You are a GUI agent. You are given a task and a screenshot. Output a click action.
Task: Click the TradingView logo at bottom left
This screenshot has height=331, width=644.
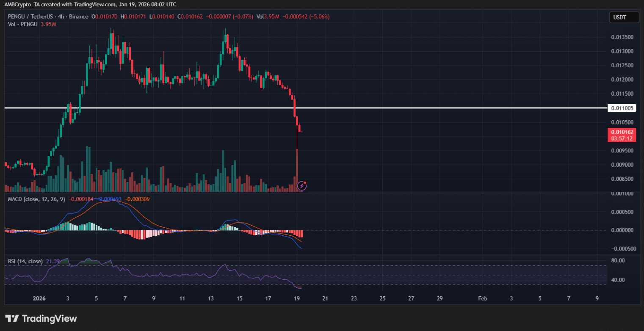click(41, 318)
